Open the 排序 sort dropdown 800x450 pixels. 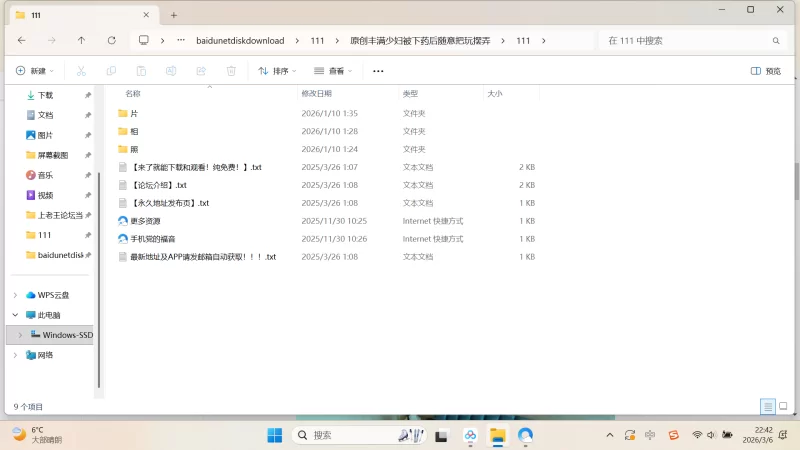click(x=279, y=71)
